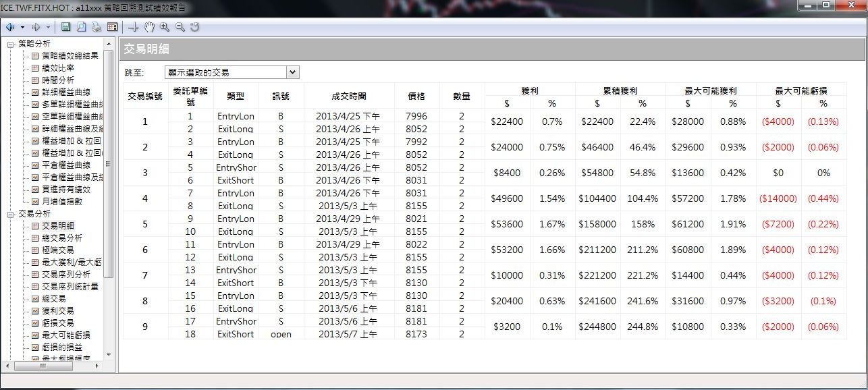Select the zoom out magnifier tool
This screenshot has height=390, width=868.
(x=180, y=27)
